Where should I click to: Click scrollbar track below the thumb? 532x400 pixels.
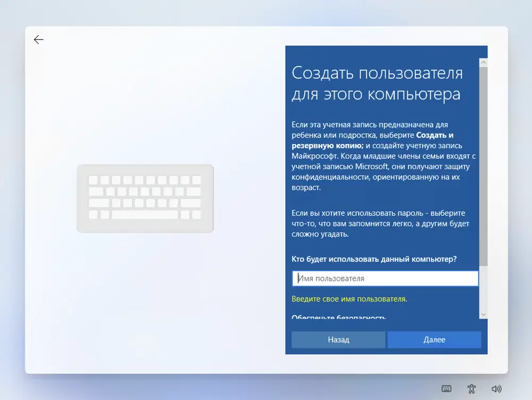(484, 288)
